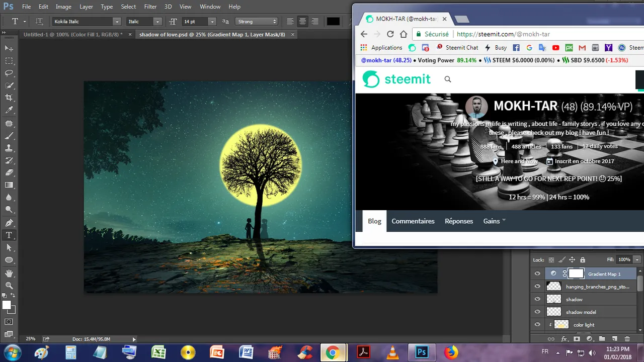Select the Clone Stamp tool
The image size is (644, 362).
point(9,148)
